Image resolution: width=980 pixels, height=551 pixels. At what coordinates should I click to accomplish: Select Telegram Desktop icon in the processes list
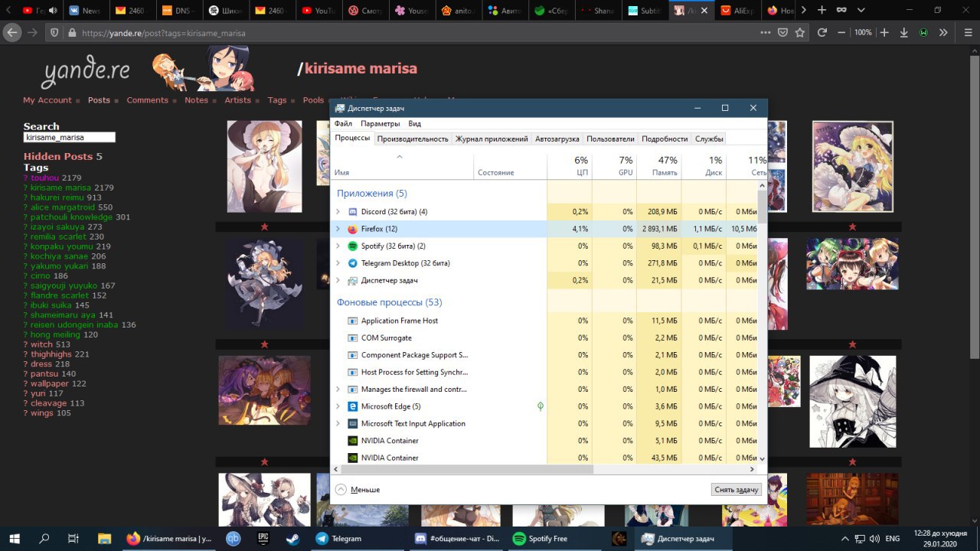coord(352,263)
